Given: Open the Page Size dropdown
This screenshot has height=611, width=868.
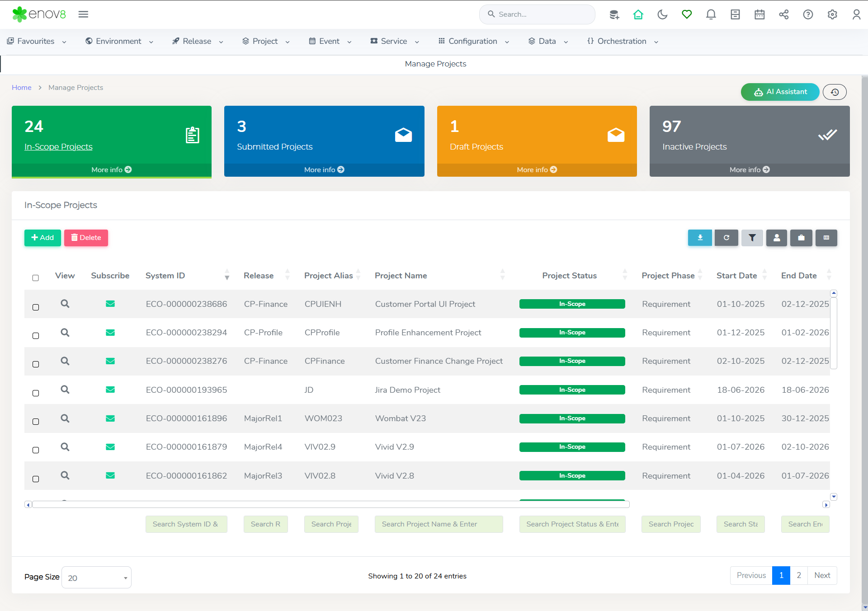Looking at the screenshot, I should [96, 578].
